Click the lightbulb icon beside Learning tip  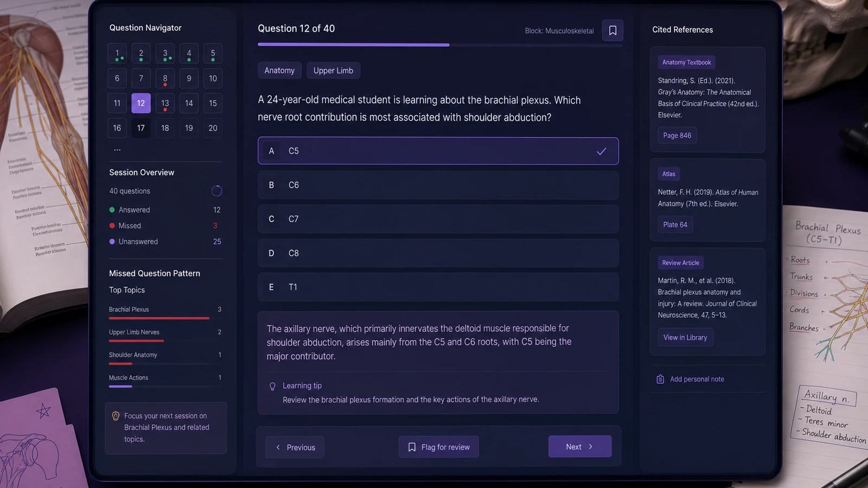pyautogui.click(x=272, y=387)
